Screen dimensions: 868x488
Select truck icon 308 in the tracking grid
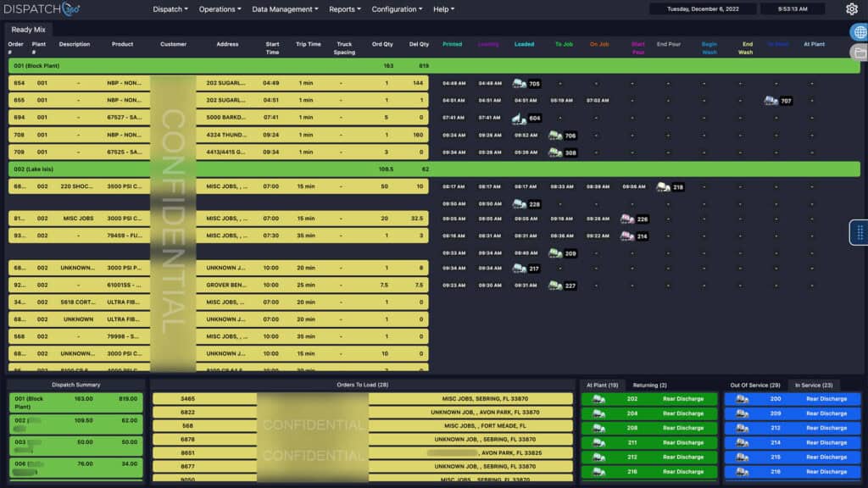(557, 152)
